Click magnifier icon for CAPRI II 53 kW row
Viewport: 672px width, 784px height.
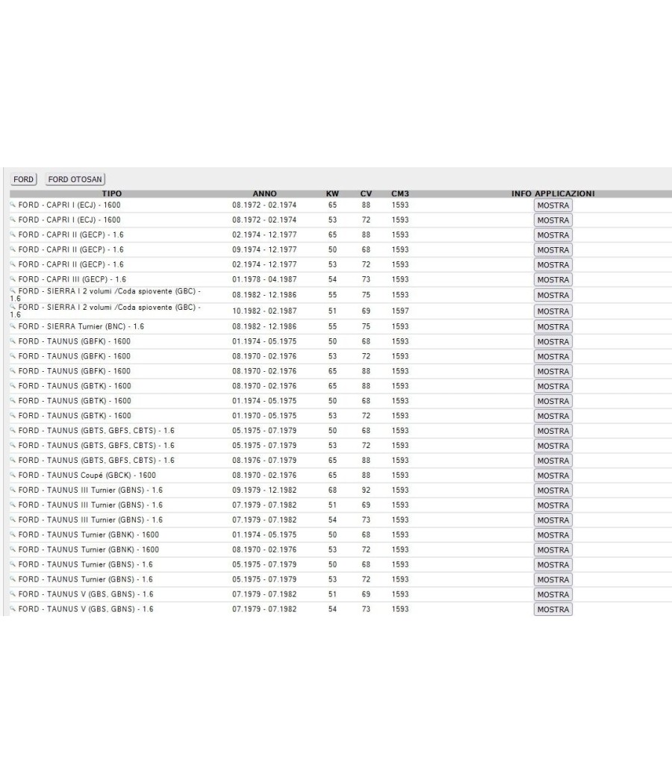click(x=13, y=264)
